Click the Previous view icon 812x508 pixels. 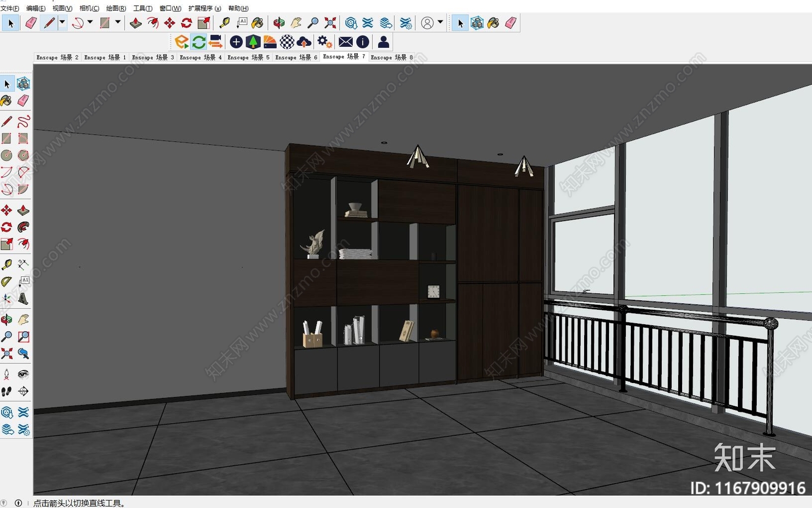pos(23,354)
